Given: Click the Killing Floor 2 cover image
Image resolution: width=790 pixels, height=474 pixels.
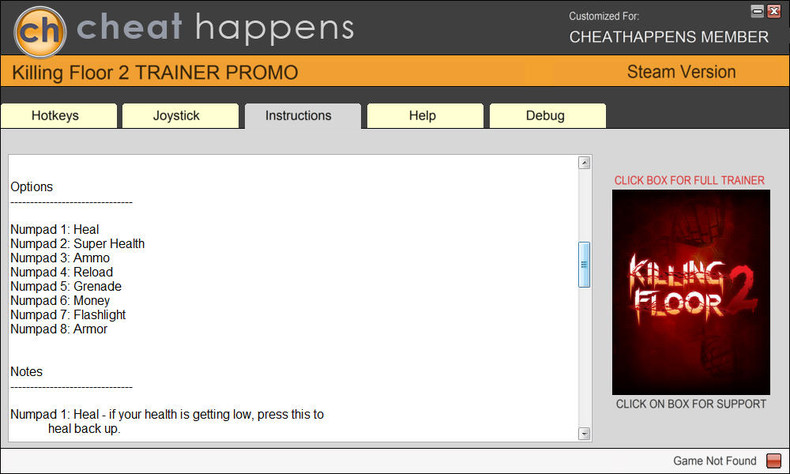Looking at the screenshot, I should (x=691, y=292).
